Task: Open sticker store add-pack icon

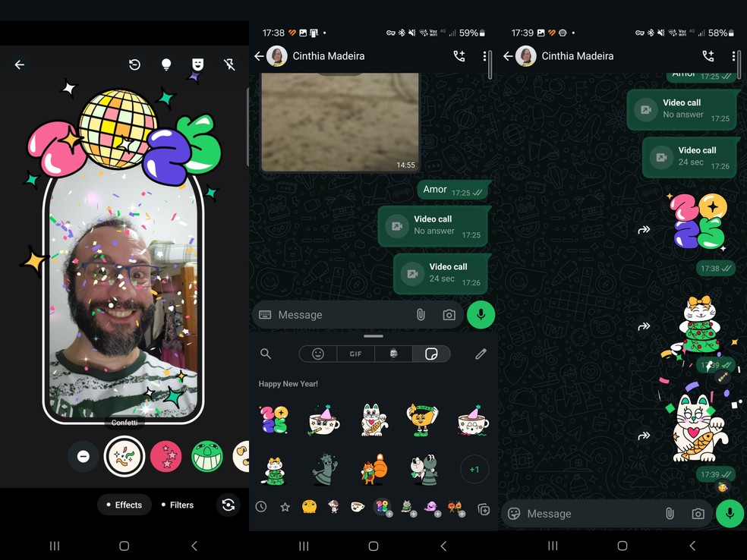Action: [x=484, y=509]
